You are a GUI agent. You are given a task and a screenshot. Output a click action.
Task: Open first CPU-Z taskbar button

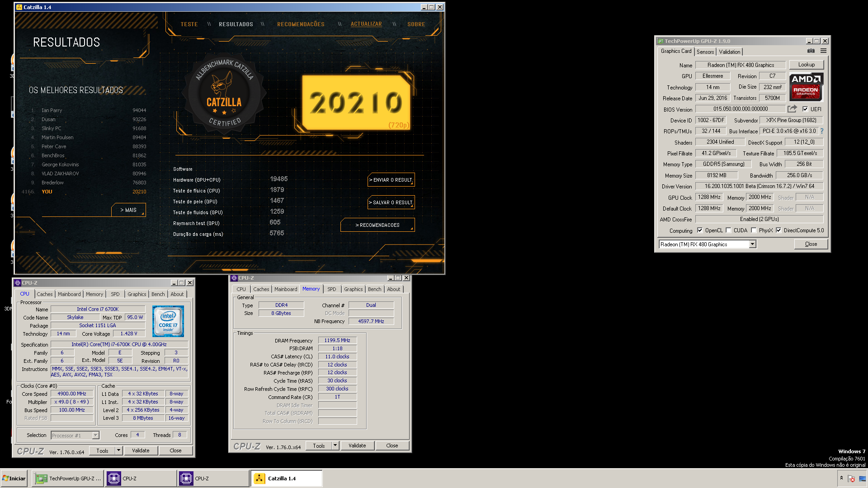tap(141, 479)
